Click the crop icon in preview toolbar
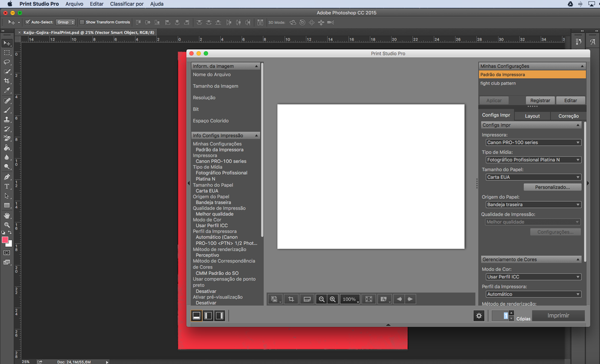 click(291, 299)
